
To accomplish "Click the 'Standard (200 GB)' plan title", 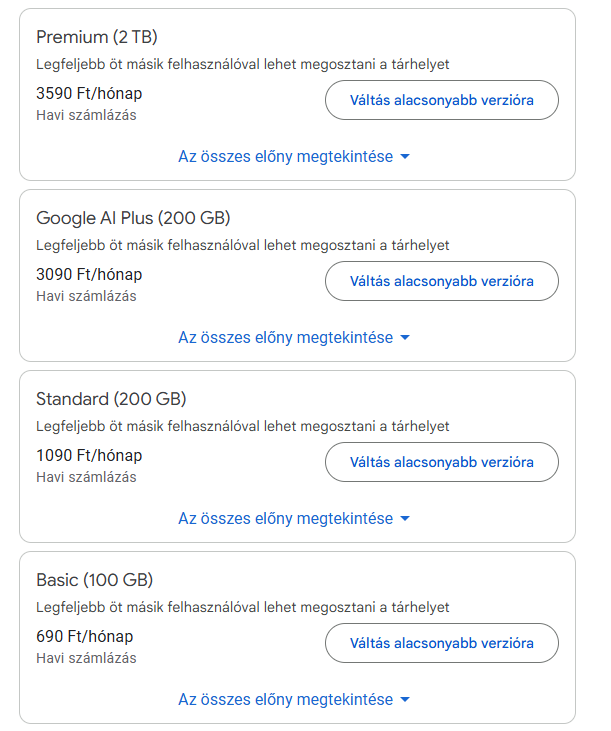I will click(111, 399).
